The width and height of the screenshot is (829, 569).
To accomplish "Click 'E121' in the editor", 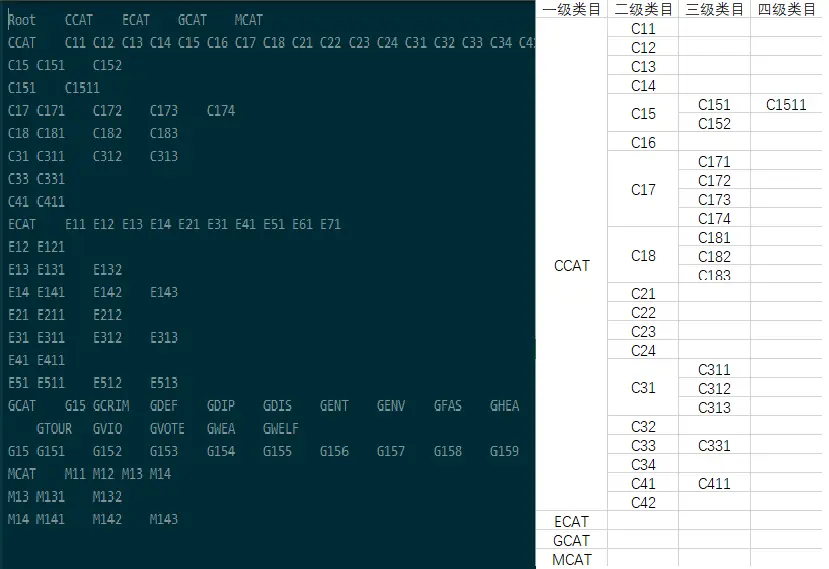I will coord(51,247).
